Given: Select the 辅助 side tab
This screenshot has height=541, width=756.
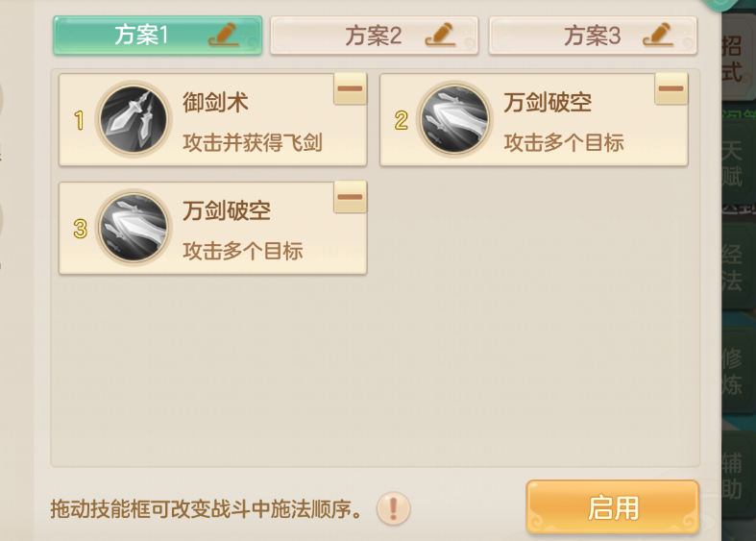Looking at the screenshot, I should (733, 476).
